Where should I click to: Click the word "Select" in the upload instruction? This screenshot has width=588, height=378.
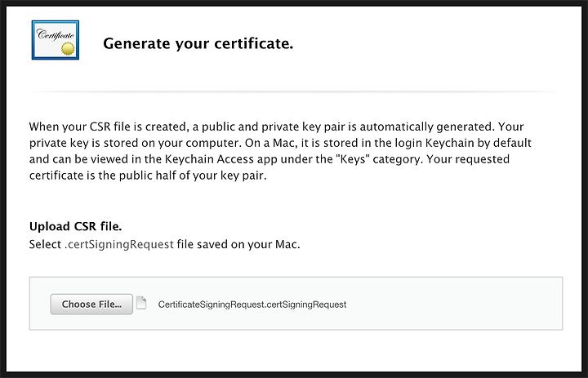45,244
